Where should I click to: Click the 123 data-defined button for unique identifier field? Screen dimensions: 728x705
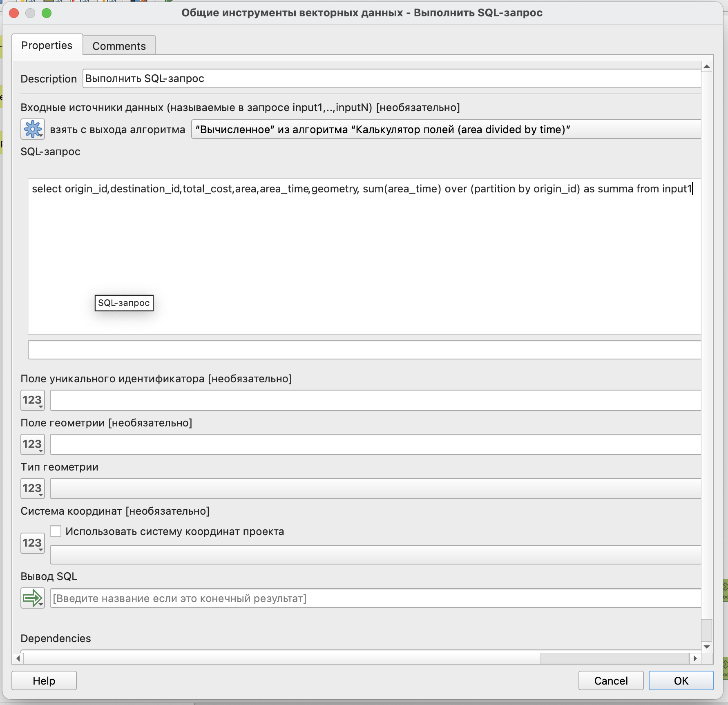point(33,400)
